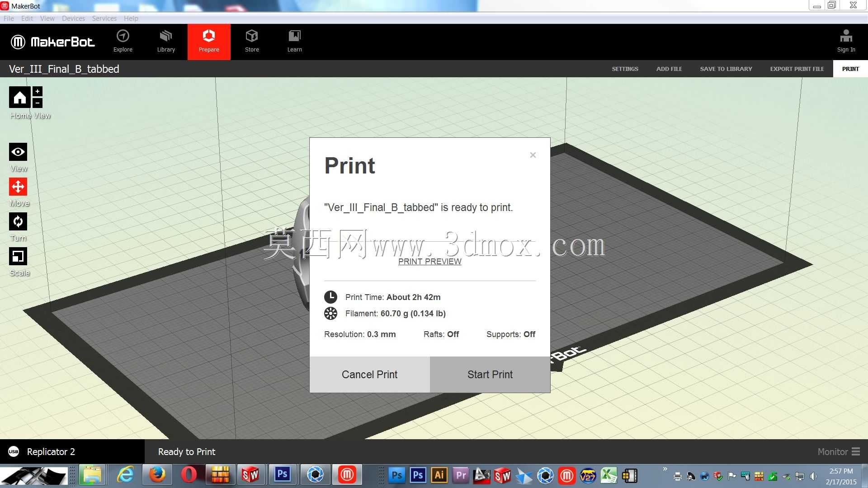This screenshot has width=868, height=488.
Task: Select the Move tool
Action: coord(18,187)
